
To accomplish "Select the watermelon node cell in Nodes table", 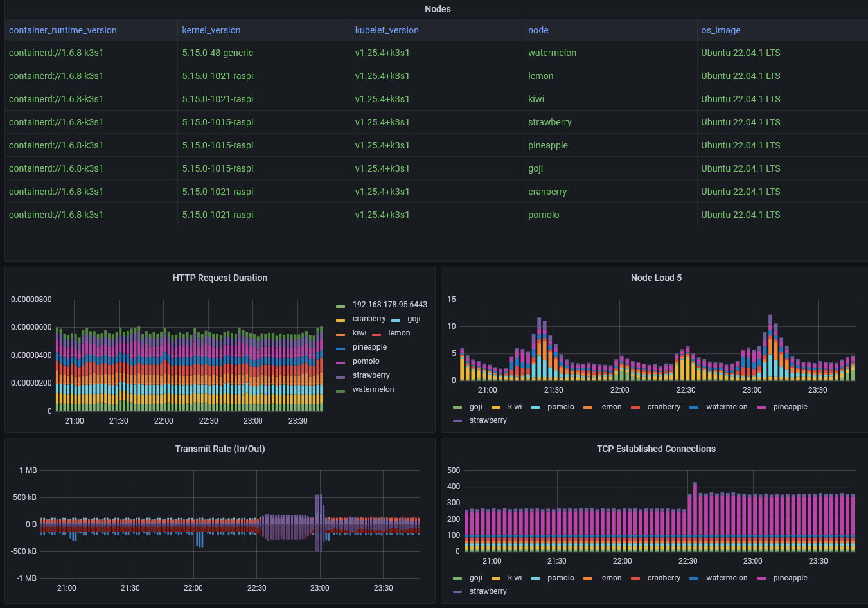I will coord(552,53).
